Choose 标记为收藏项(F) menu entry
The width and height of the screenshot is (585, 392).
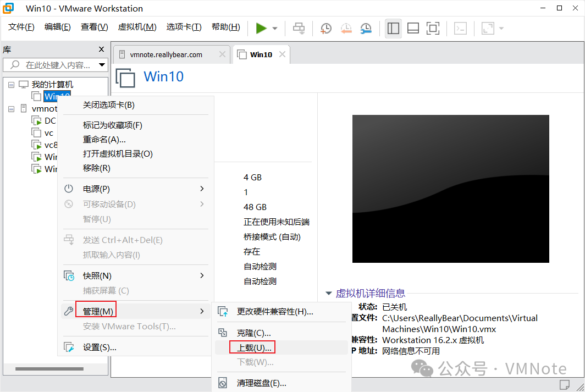tap(112, 125)
